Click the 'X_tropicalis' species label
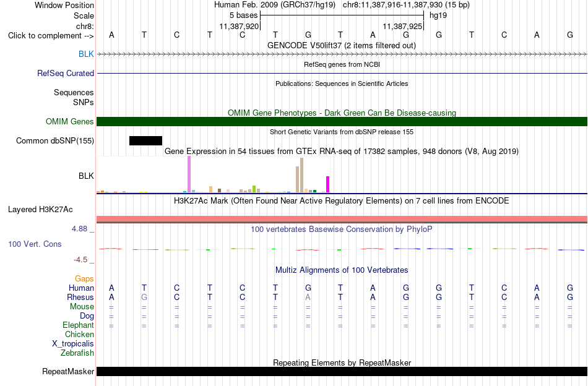Viewport: 588px width, 386px height. point(73,344)
